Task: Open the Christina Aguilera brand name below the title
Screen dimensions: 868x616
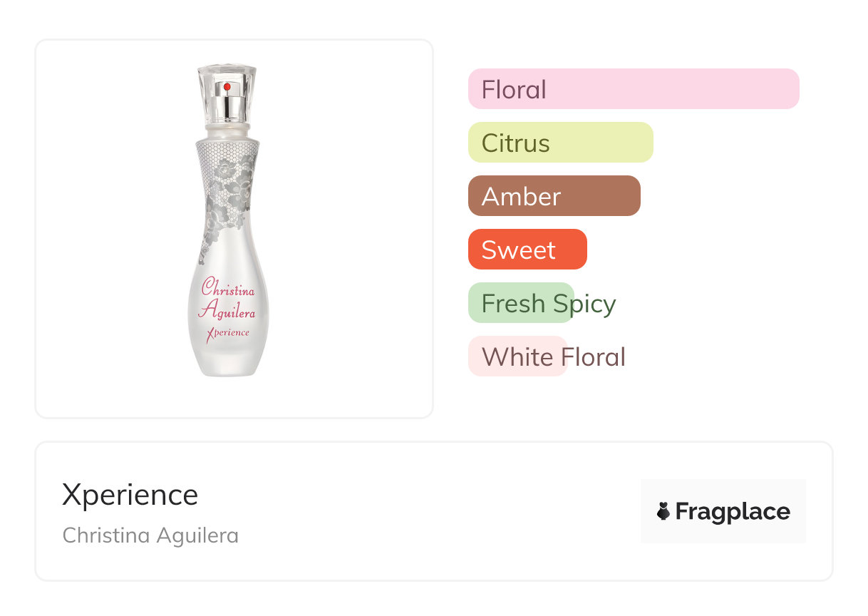Action: click(x=150, y=535)
